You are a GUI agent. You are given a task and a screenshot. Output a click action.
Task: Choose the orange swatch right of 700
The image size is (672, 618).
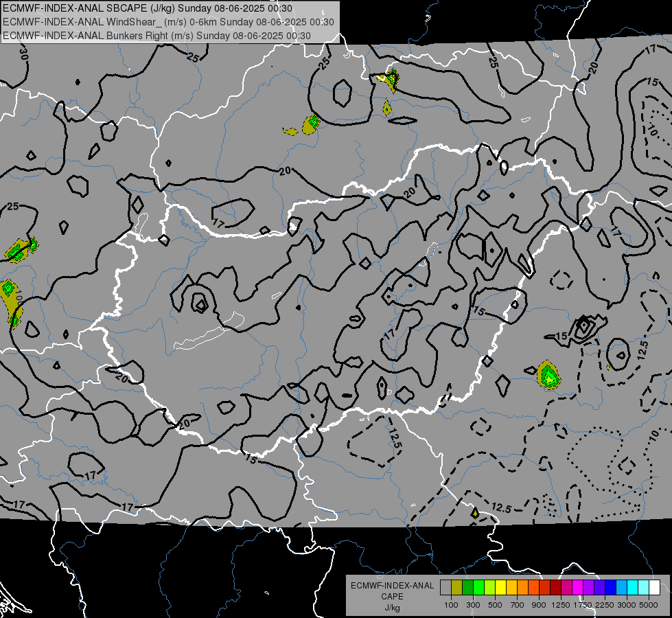pyautogui.click(x=522, y=588)
